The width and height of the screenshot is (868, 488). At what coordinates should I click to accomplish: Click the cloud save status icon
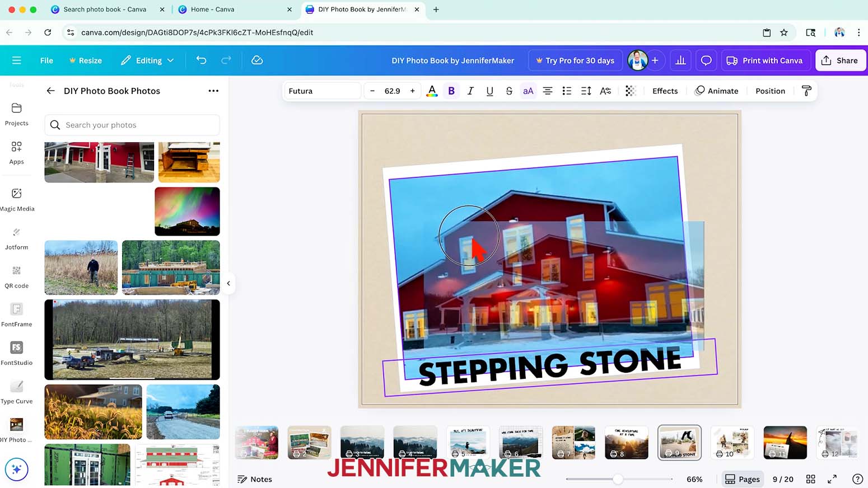[x=257, y=60]
